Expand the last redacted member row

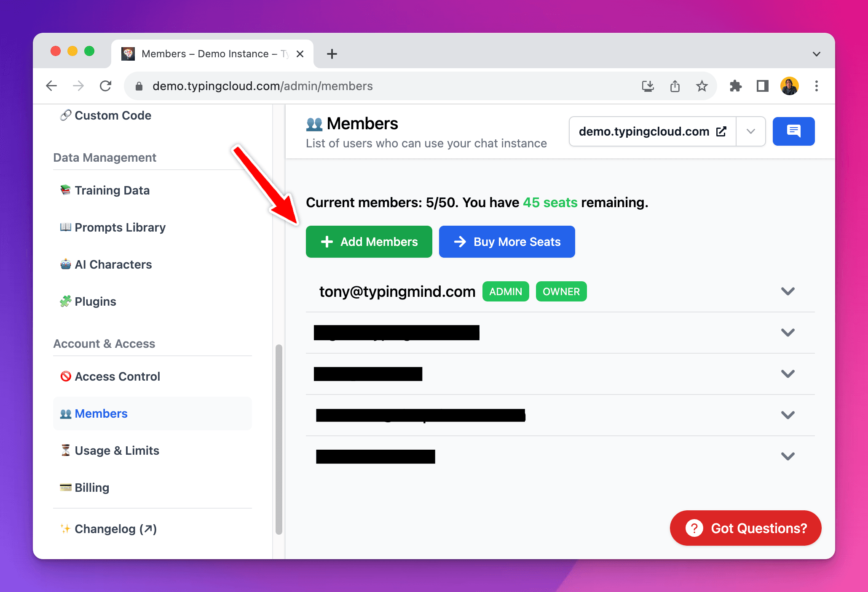click(787, 456)
